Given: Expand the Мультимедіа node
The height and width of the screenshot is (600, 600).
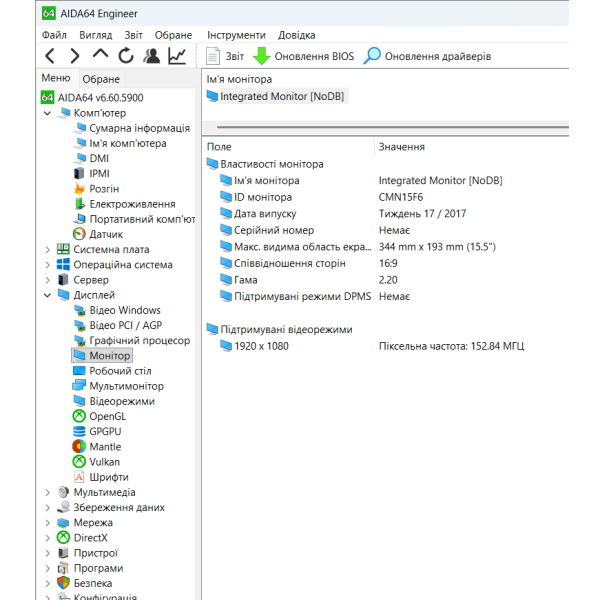Looking at the screenshot, I should click(x=47, y=492).
